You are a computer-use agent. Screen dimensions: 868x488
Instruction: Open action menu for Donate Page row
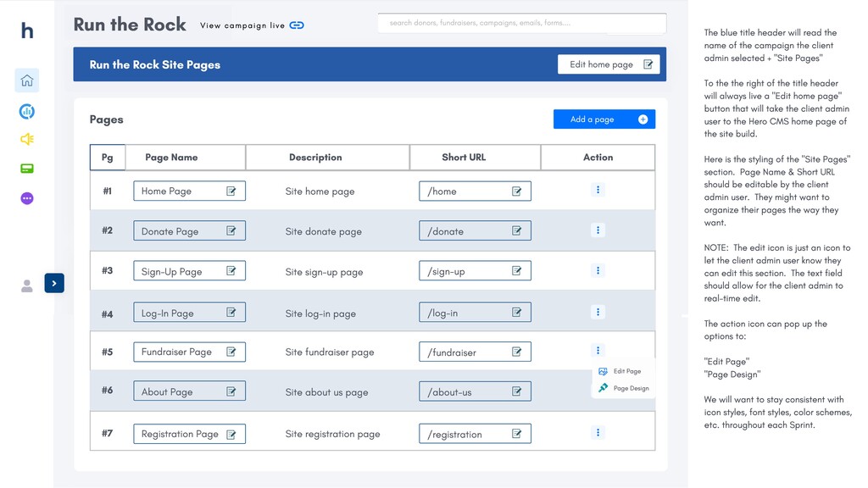point(598,230)
